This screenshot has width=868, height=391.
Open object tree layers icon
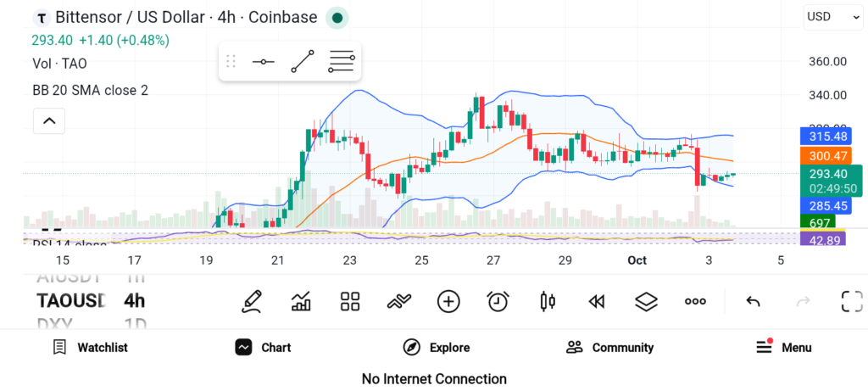tap(646, 301)
